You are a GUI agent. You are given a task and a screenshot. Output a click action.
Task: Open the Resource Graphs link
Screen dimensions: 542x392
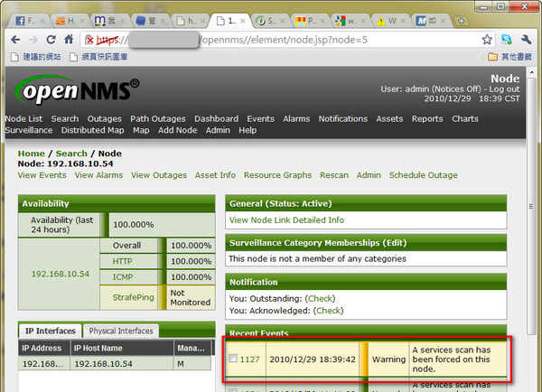click(x=278, y=175)
